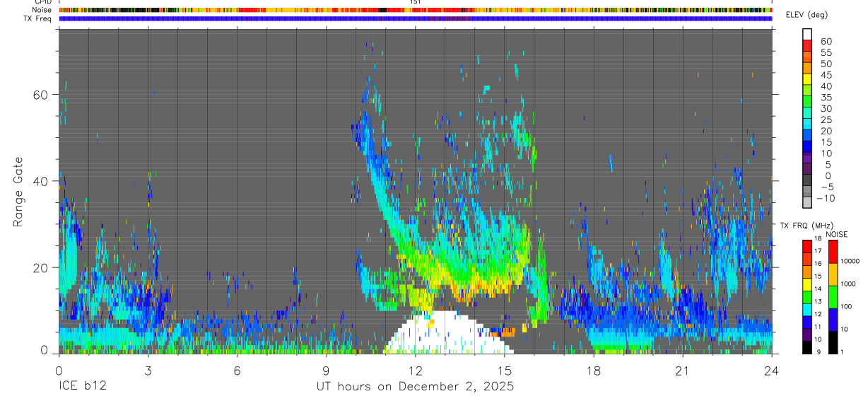
Task: Click the '20' tick on Range Gate axis
Action: click(x=41, y=267)
